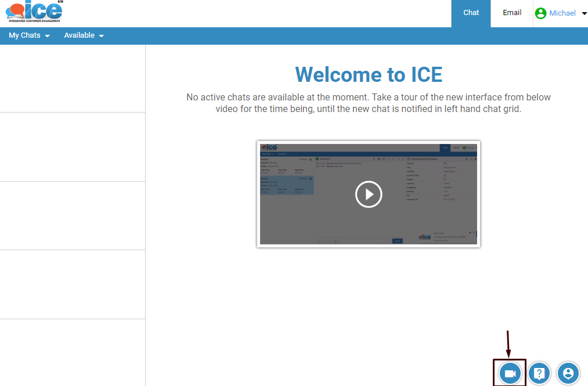Switch to the Email tab
The image size is (588, 386).
coord(512,13)
